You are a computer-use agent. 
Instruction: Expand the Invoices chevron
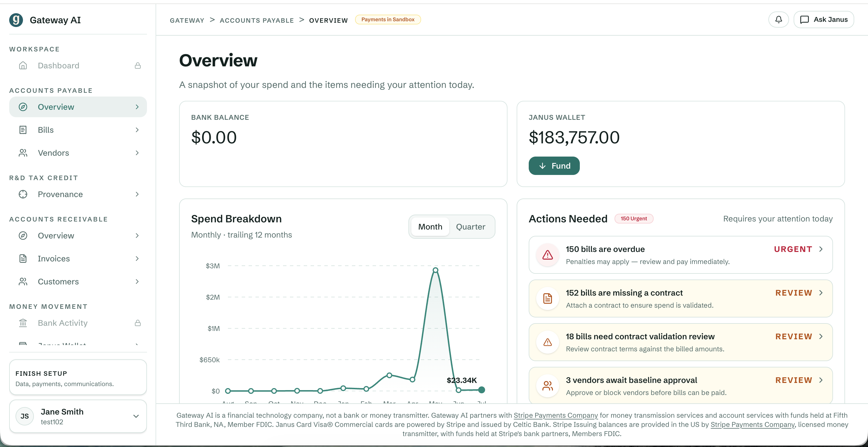(x=137, y=259)
